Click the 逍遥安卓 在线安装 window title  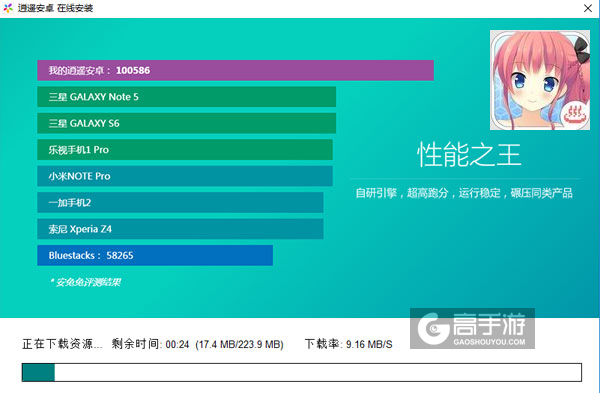point(55,8)
